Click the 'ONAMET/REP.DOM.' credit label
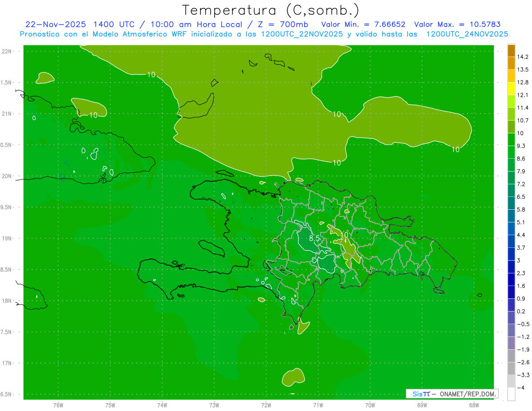 click(x=468, y=394)
